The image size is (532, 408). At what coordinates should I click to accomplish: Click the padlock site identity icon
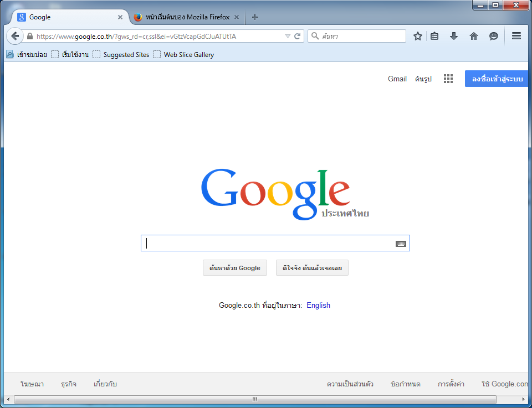30,36
